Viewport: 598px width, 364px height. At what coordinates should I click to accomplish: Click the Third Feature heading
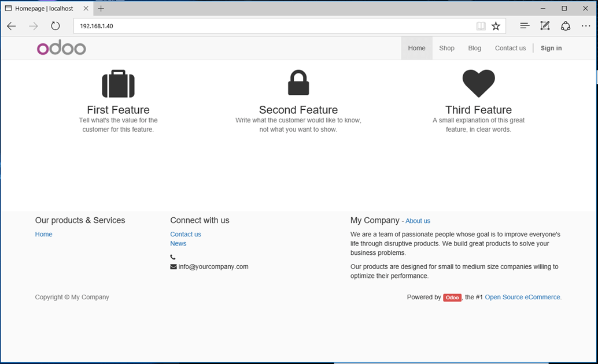pyautogui.click(x=479, y=110)
